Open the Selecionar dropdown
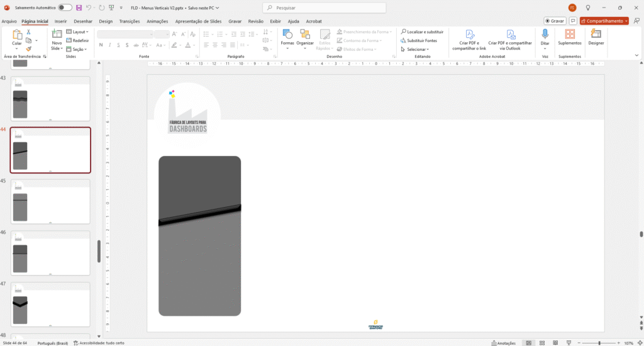 pyautogui.click(x=417, y=49)
